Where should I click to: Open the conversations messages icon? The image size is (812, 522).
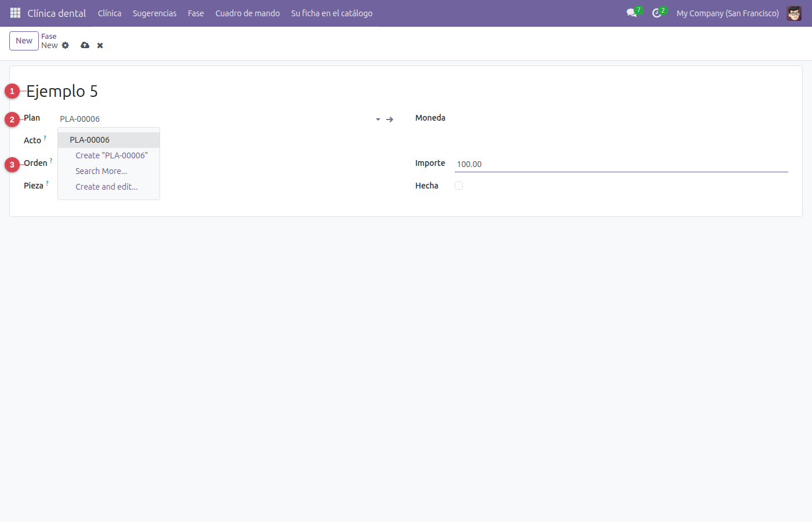pos(632,13)
